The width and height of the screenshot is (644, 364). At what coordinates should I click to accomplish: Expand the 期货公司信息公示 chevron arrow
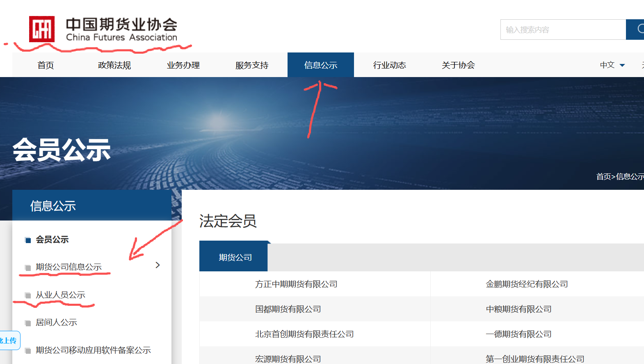pyautogui.click(x=158, y=265)
